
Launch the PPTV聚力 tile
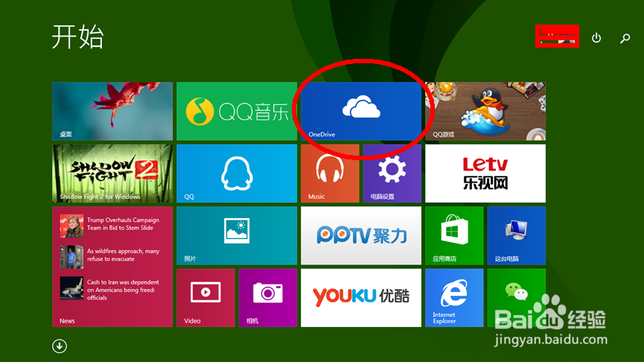pyautogui.click(x=361, y=235)
